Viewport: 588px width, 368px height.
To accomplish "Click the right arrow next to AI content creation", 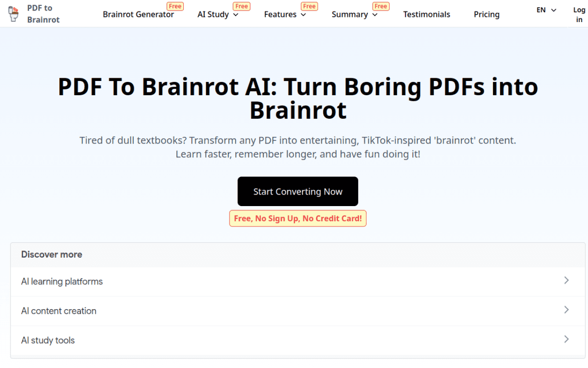I will pos(566,311).
